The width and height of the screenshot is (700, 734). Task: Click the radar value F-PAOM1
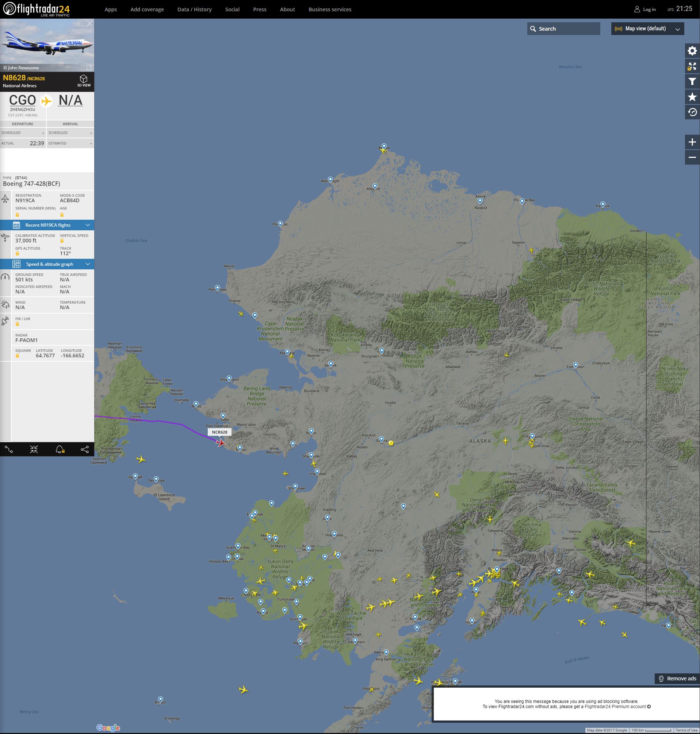27,340
